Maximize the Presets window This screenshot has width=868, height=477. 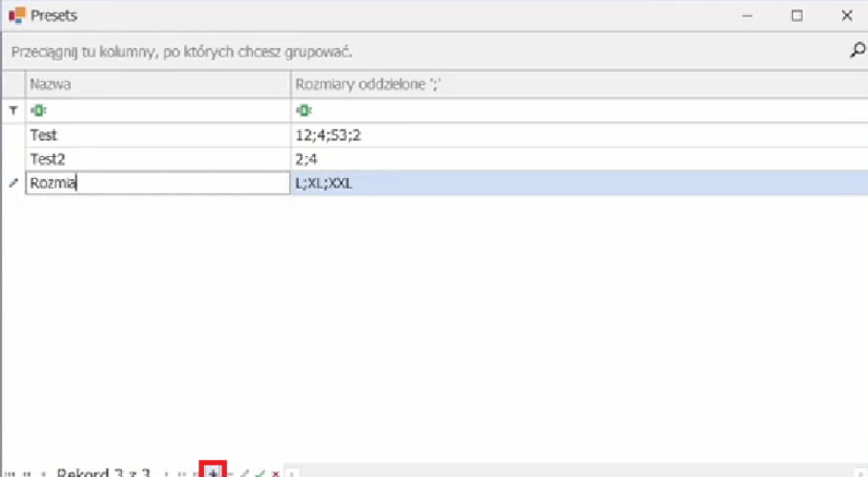797,15
